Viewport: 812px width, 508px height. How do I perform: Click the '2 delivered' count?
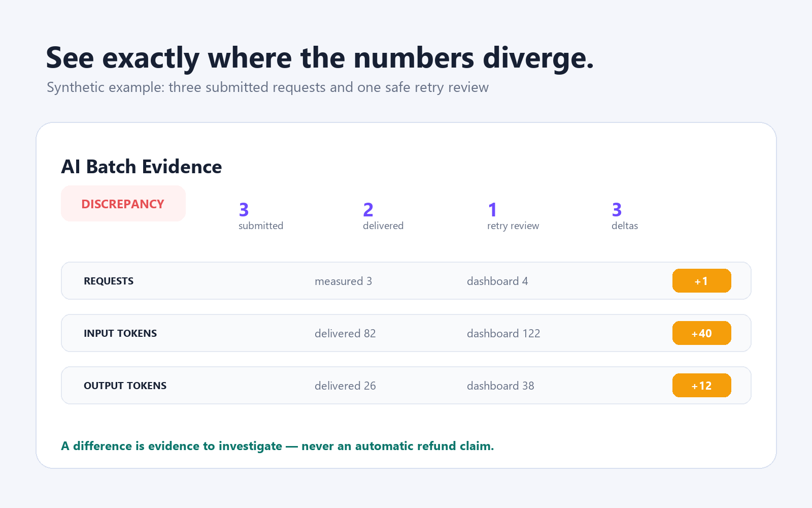(383, 216)
